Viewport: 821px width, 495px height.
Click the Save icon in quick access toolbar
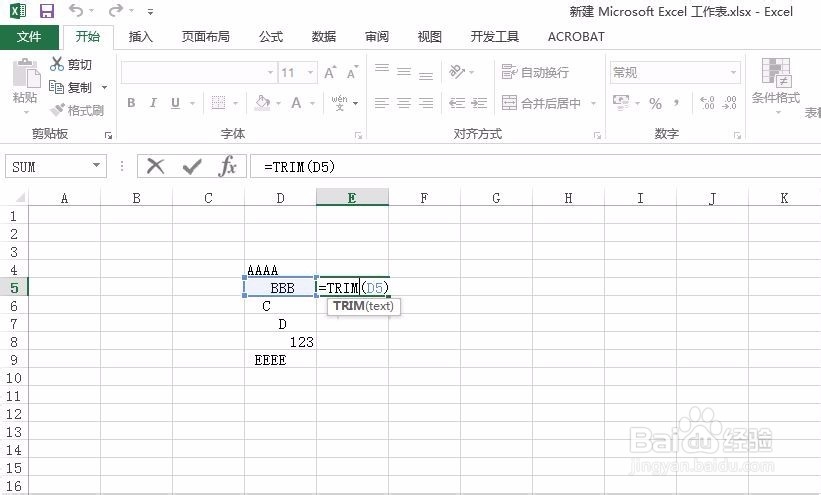47,11
